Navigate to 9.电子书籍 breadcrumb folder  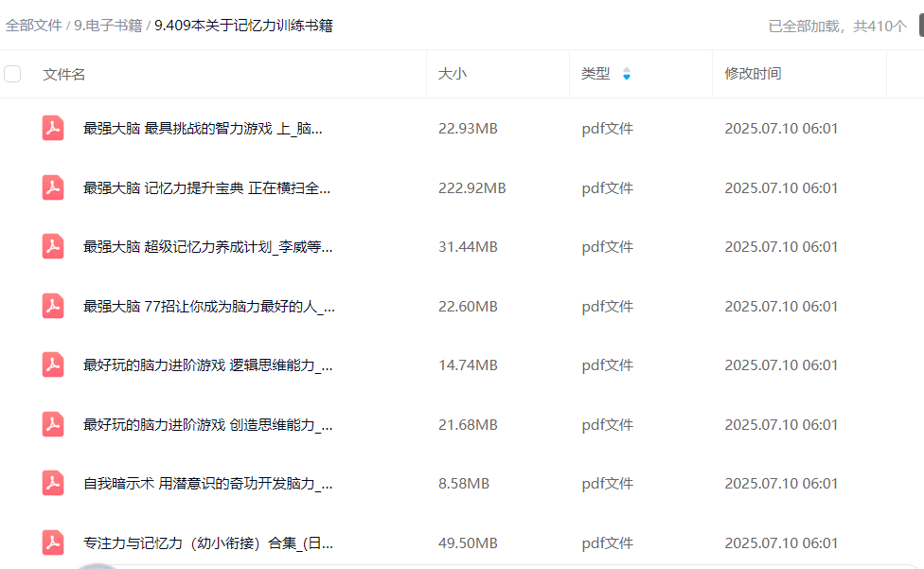[x=108, y=26]
